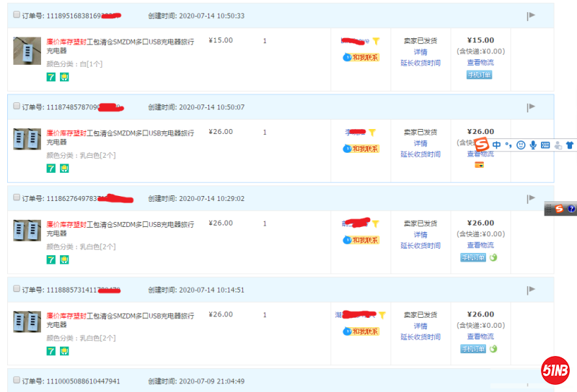This screenshot has width=577, height=392.
Task: Click 延长收货时间 for the 10:50:33 order
Action: click(x=420, y=63)
